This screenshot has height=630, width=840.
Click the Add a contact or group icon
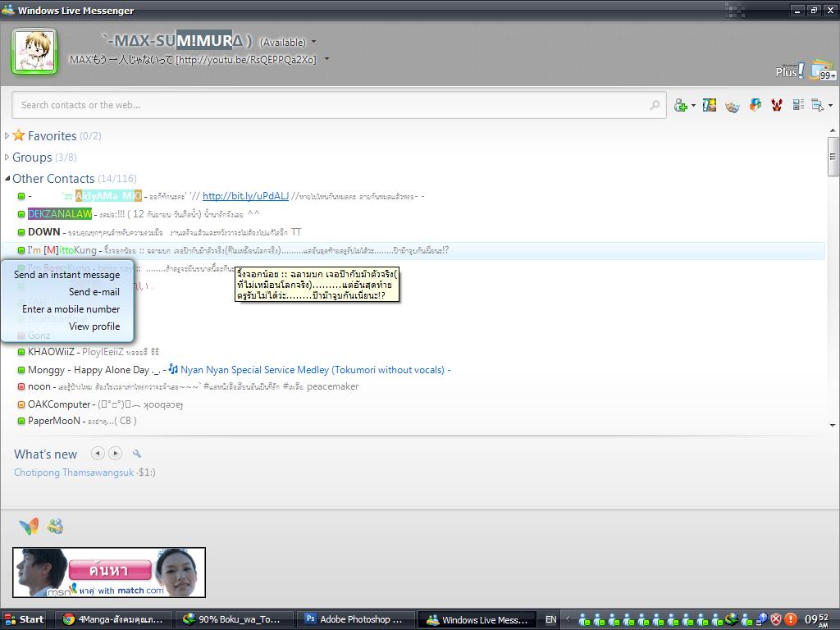[680, 105]
